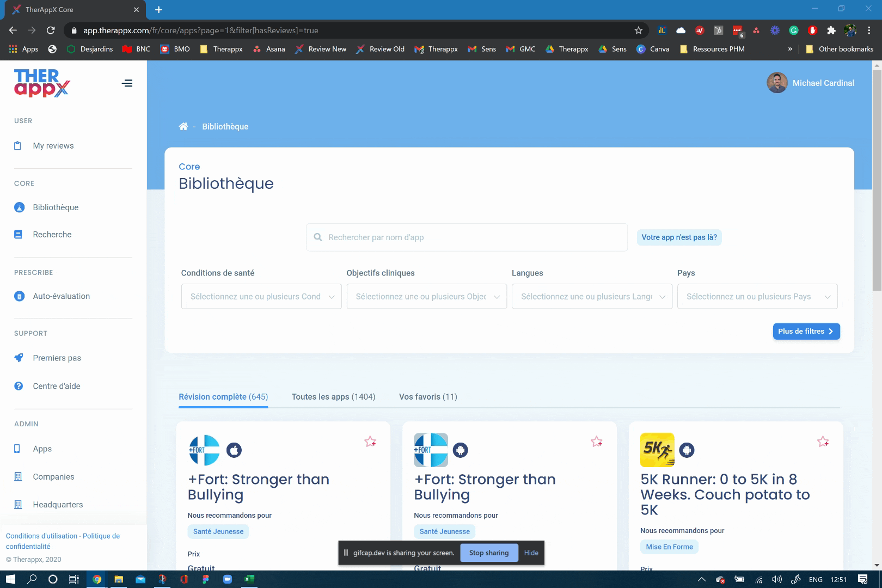Click the Apple platform icon on first +Fort card
The height and width of the screenshot is (588, 882).
click(x=234, y=450)
